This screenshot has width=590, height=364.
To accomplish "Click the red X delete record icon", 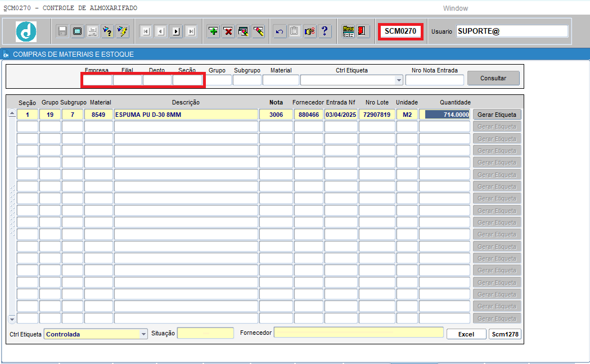I will [x=228, y=31].
